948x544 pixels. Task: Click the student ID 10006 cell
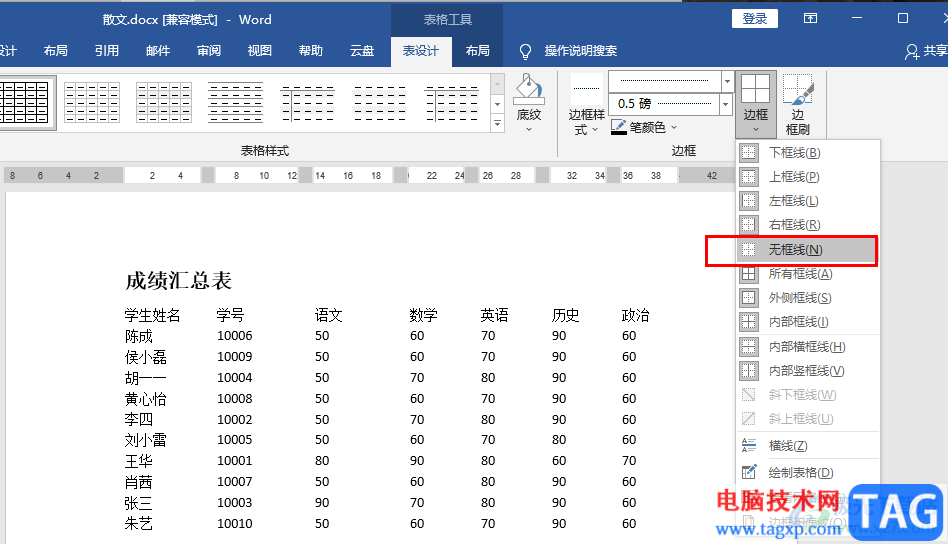[x=235, y=336]
